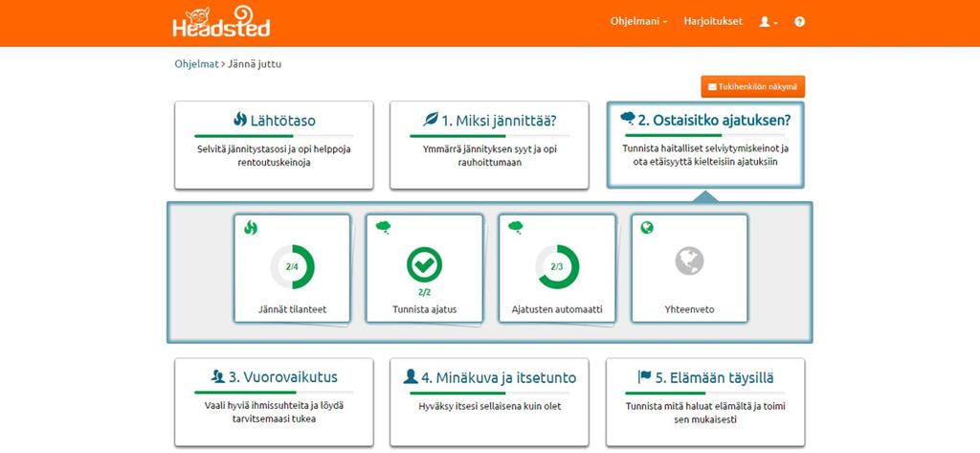
Task: Open the 4. Minäkuva ja itsetunto module
Action: coord(489,401)
